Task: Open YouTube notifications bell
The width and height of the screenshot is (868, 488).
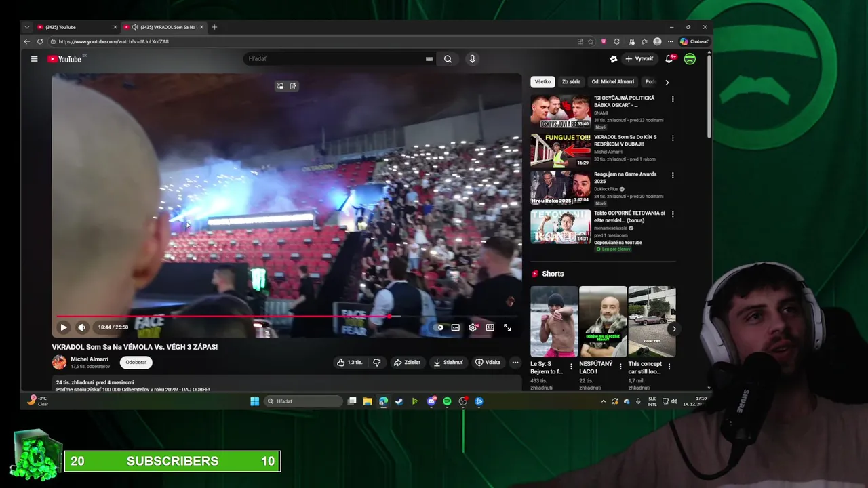Action: (669, 59)
